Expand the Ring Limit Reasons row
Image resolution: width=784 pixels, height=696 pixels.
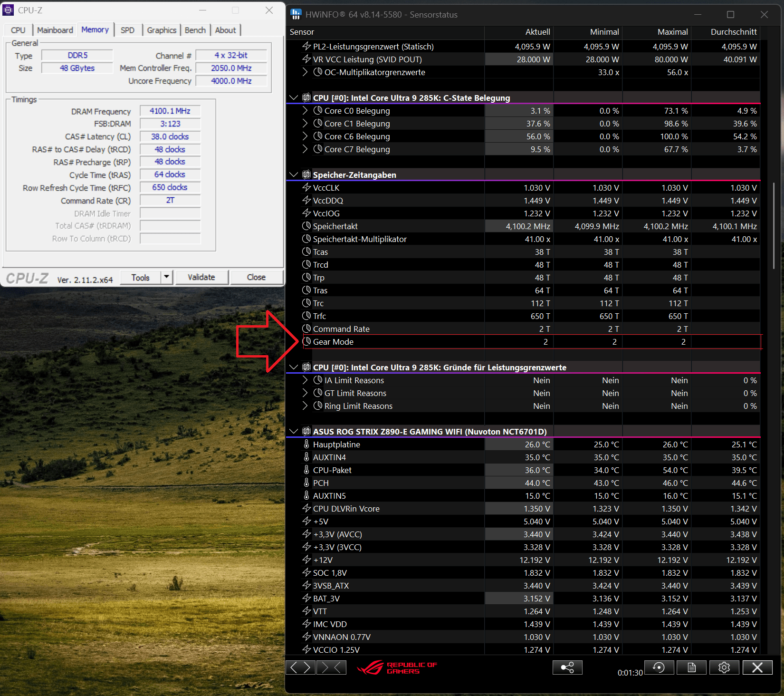(305, 406)
